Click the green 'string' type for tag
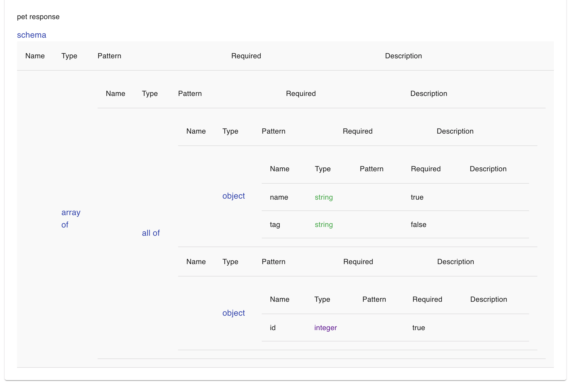 point(324,225)
